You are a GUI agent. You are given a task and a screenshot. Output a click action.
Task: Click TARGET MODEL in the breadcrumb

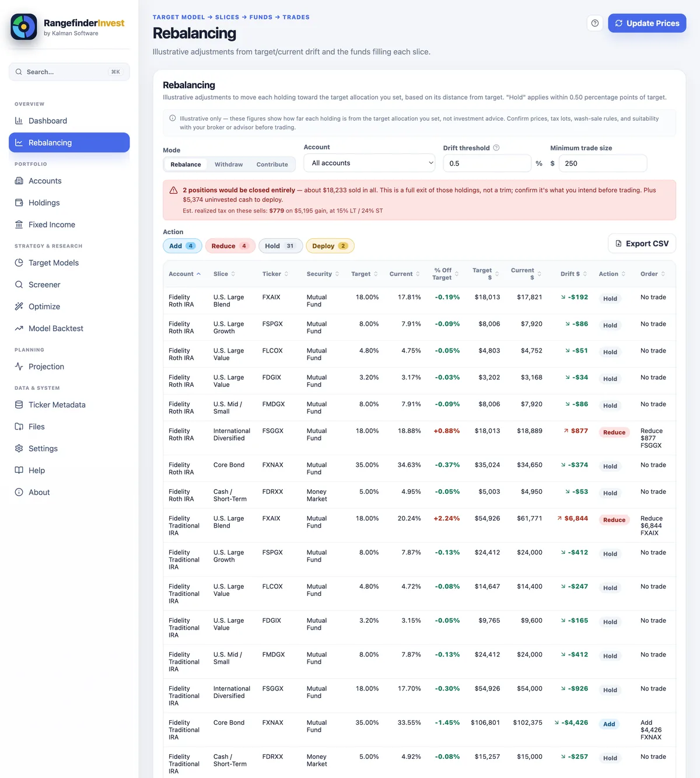tap(179, 17)
